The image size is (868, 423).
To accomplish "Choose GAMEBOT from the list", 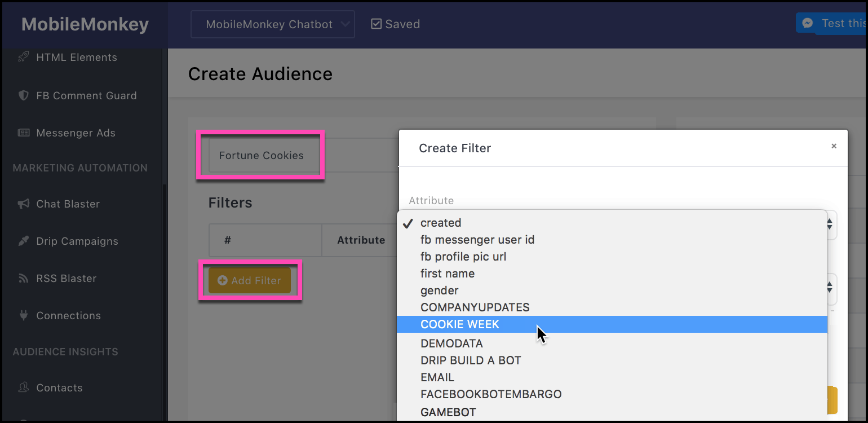I will coord(612,412).
